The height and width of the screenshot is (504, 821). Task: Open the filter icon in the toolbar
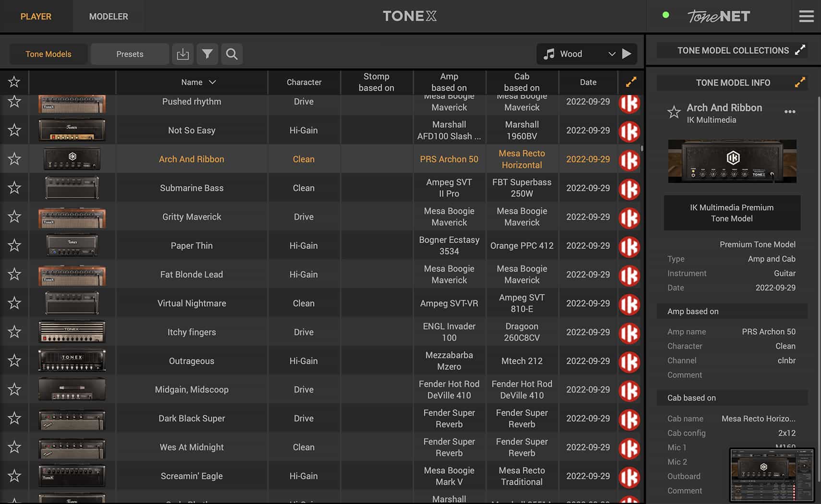207,54
